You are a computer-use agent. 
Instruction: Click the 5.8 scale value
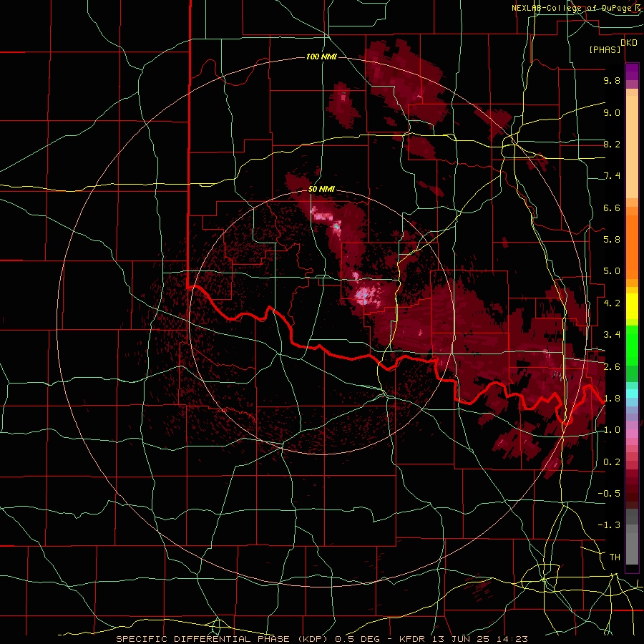612,240
